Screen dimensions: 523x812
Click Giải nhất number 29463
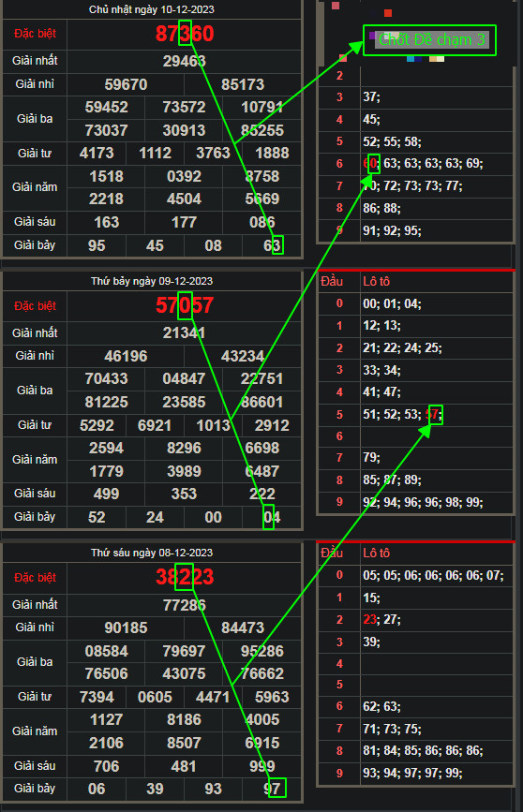(x=185, y=61)
